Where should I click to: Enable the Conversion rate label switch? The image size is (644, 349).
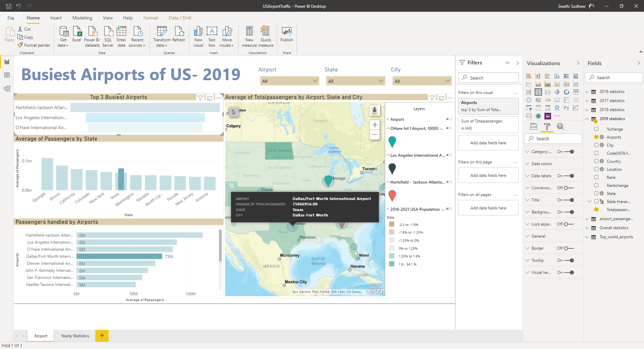(569, 188)
